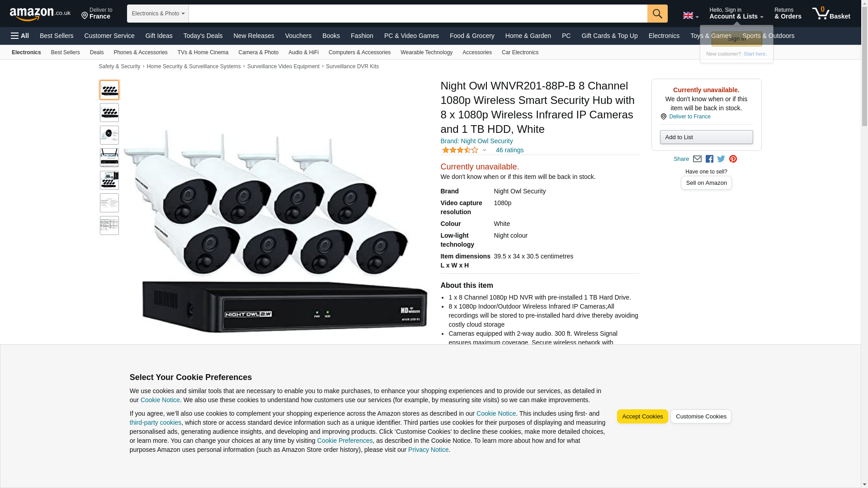The width and height of the screenshot is (868, 488).
Task: Click the search magnifier button
Action: click(x=657, y=14)
